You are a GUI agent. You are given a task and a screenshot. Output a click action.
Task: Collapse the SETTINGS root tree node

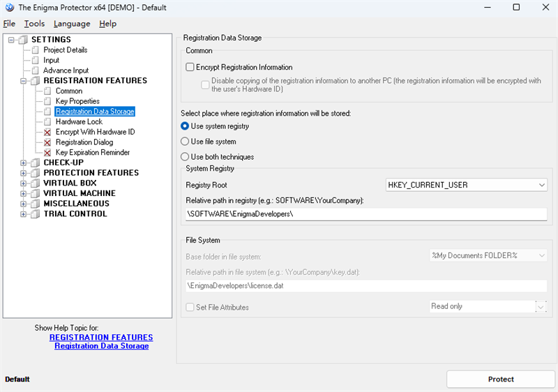click(x=11, y=40)
